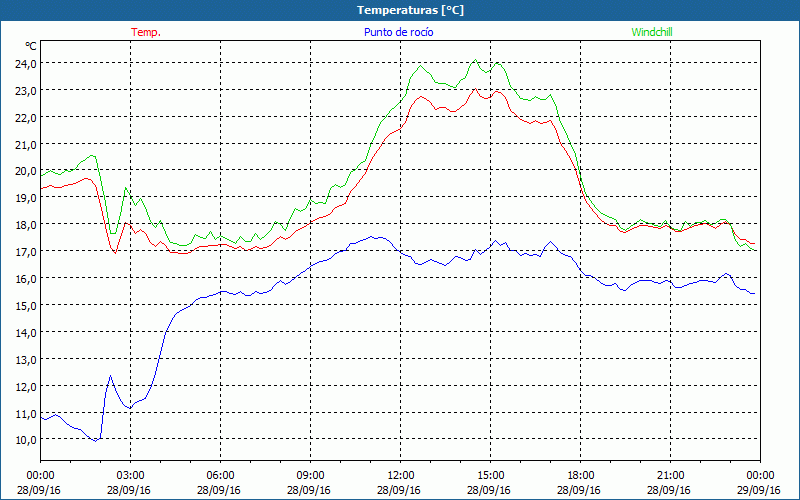Click the '°C' unit label on the y-axis
Image resolution: width=800 pixels, height=500 pixels.
coord(31,46)
